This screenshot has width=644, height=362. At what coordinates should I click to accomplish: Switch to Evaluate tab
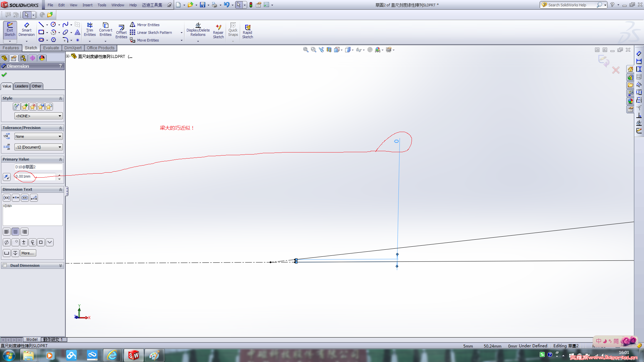coord(51,48)
